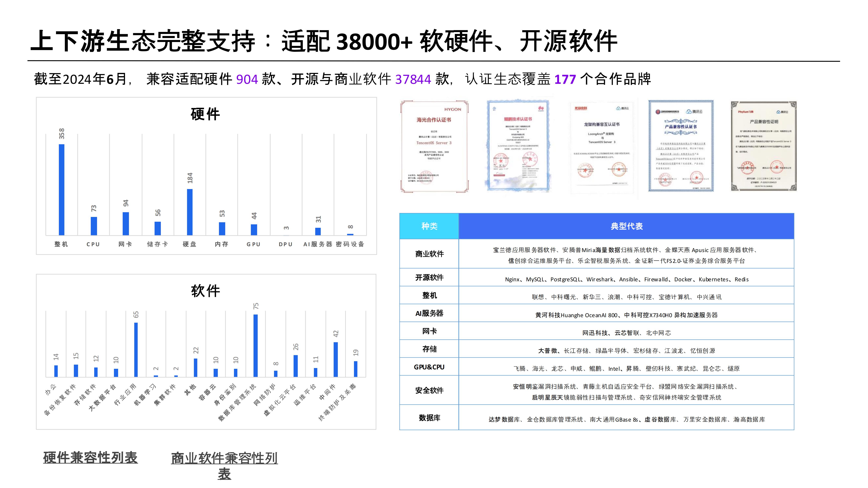
Task: Select the 行业应用 bar labeled 65
Action: pyautogui.click(x=136, y=350)
